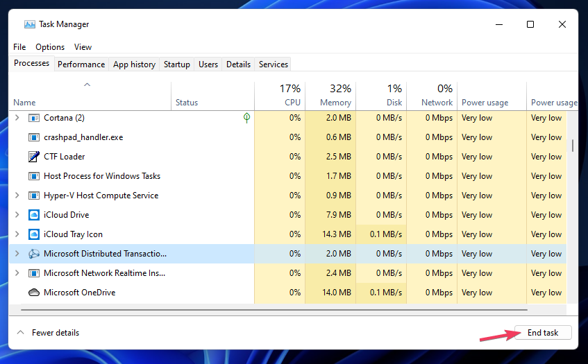
Task: Click the Microsoft Distributed Transaction process icon
Action: [x=34, y=254]
